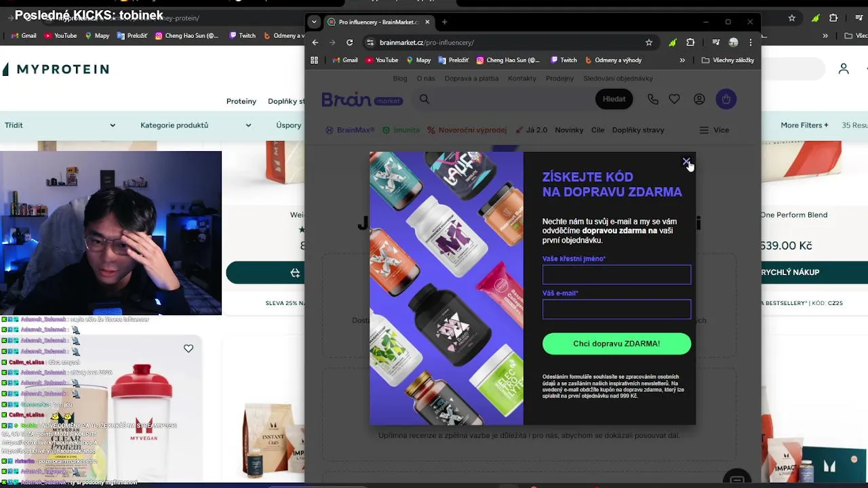Viewport: 868px width, 488px height.
Task: Open Kontakty link on BrainMarket
Action: click(x=522, y=78)
